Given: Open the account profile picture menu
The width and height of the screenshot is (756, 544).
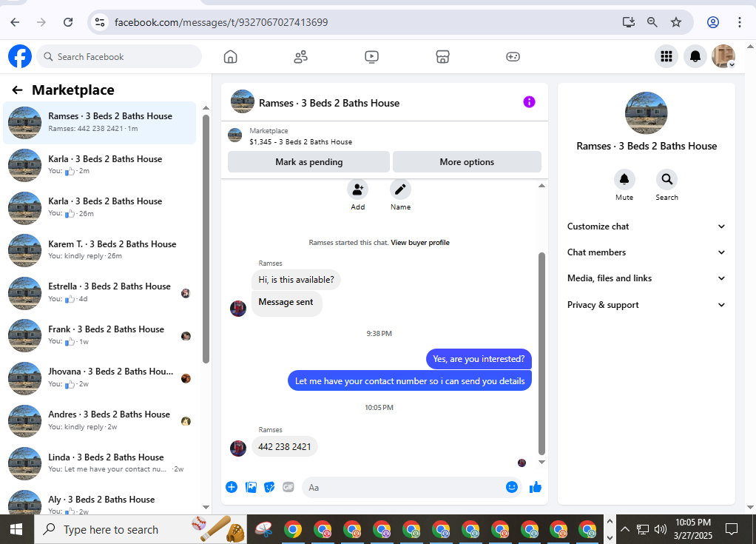Looking at the screenshot, I should 723,57.
